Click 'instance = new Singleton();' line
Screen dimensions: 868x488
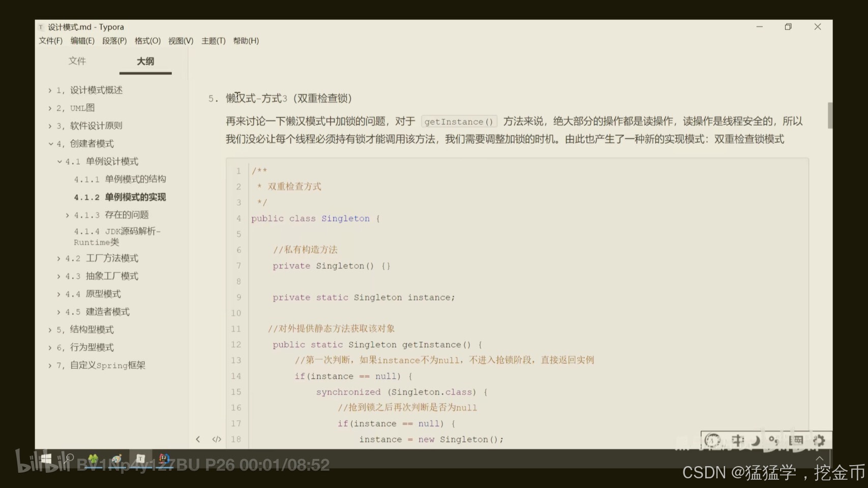click(x=431, y=439)
